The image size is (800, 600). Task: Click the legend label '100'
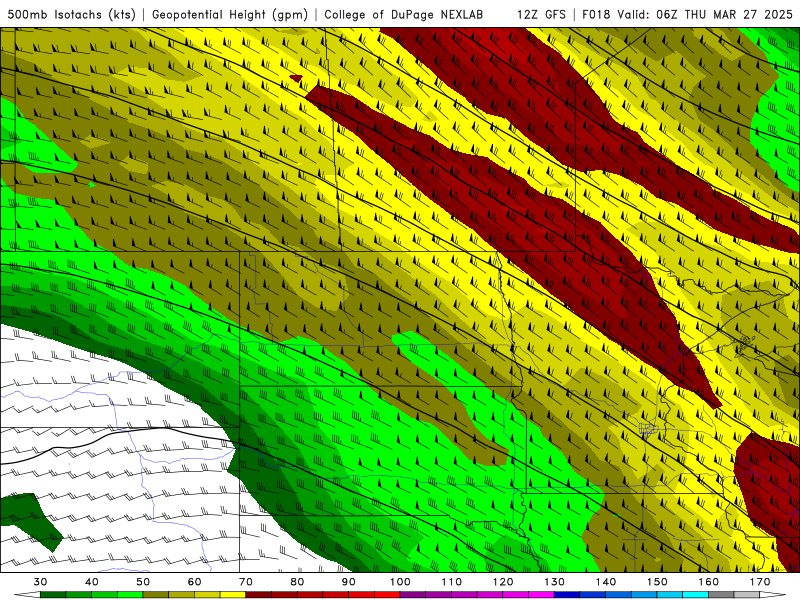point(400,582)
